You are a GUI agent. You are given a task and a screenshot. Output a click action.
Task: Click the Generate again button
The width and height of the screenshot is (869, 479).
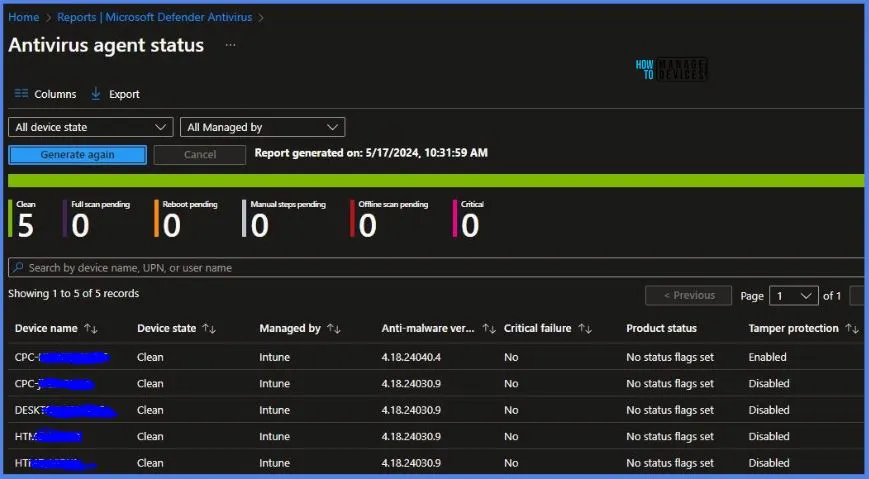pyautogui.click(x=78, y=155)
